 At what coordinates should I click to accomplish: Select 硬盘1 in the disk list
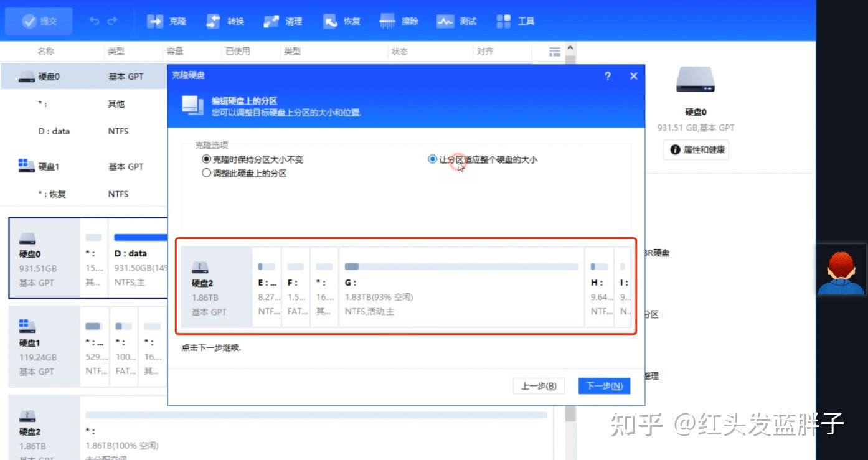pos(47,166)
